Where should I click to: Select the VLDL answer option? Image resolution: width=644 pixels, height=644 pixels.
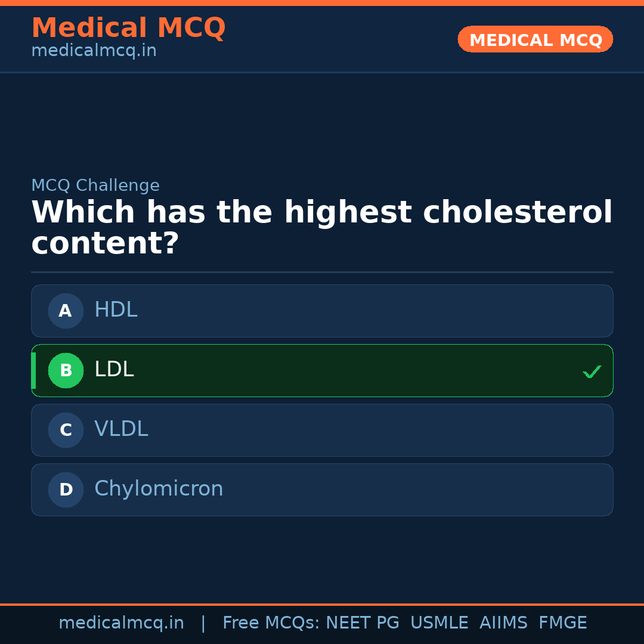coord(322,430)
